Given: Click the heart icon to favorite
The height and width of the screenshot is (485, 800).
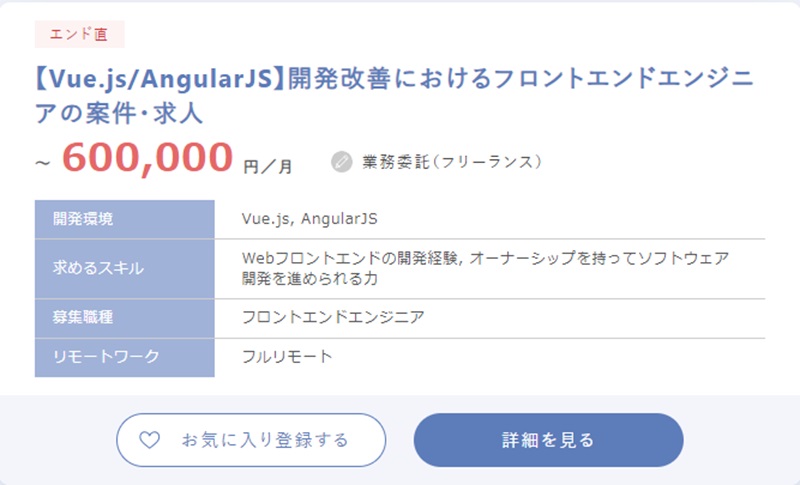Looking at the screenshot, I should (x=149, y=440).
